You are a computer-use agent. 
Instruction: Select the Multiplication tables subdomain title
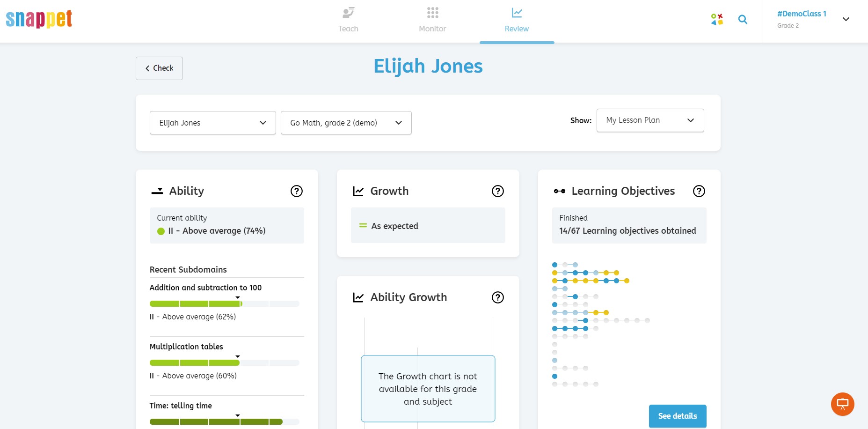tap(186, 347)
